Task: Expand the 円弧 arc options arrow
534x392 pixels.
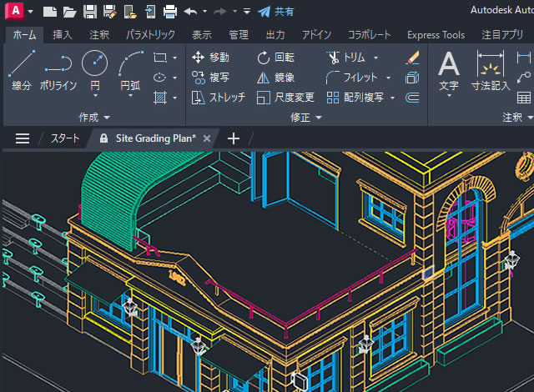Action: (130, 96)
